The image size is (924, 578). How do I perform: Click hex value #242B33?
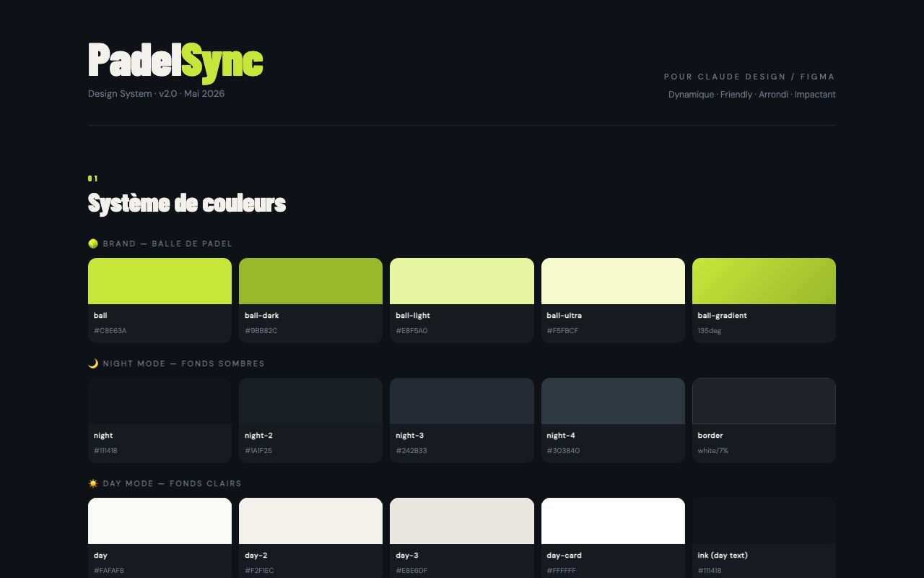pyautogui.click(x=411, y=451)
